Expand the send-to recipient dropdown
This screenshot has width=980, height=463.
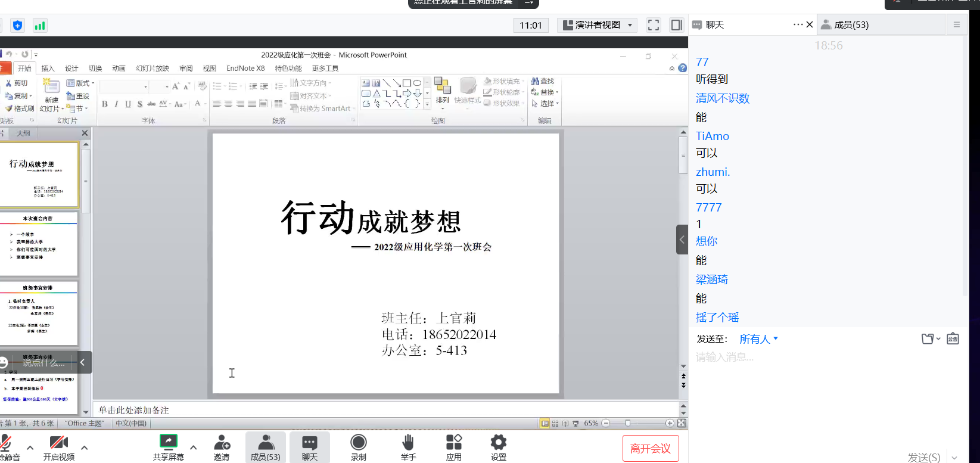[x=758, y=339]
